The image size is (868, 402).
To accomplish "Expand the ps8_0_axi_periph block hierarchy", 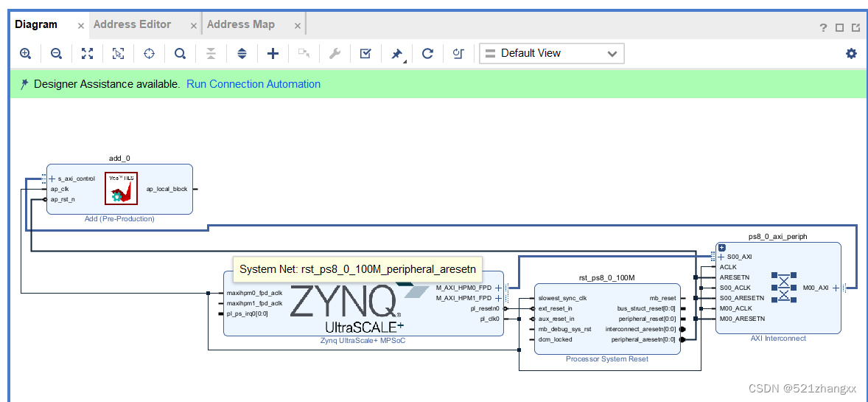I will coord(722,248).
